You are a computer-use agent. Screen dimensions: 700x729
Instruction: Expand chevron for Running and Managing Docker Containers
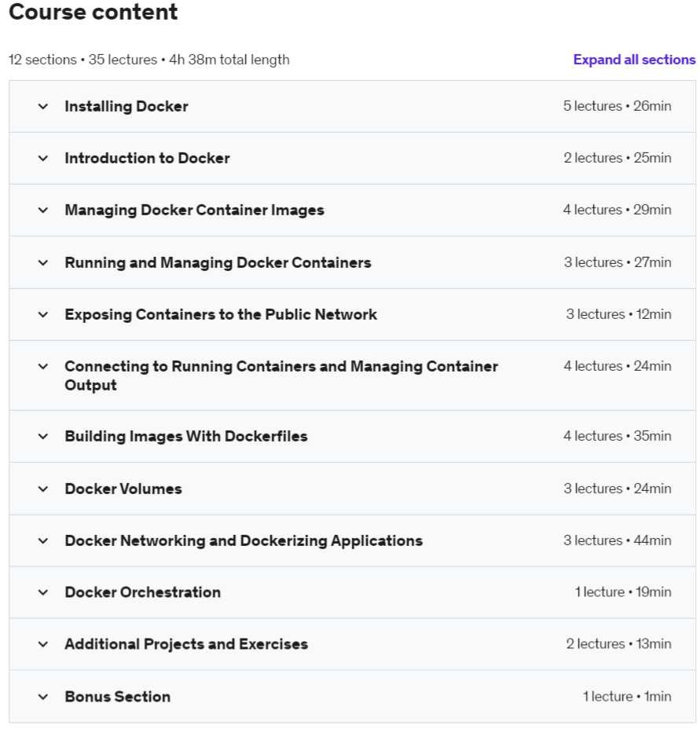coord(43,262)
